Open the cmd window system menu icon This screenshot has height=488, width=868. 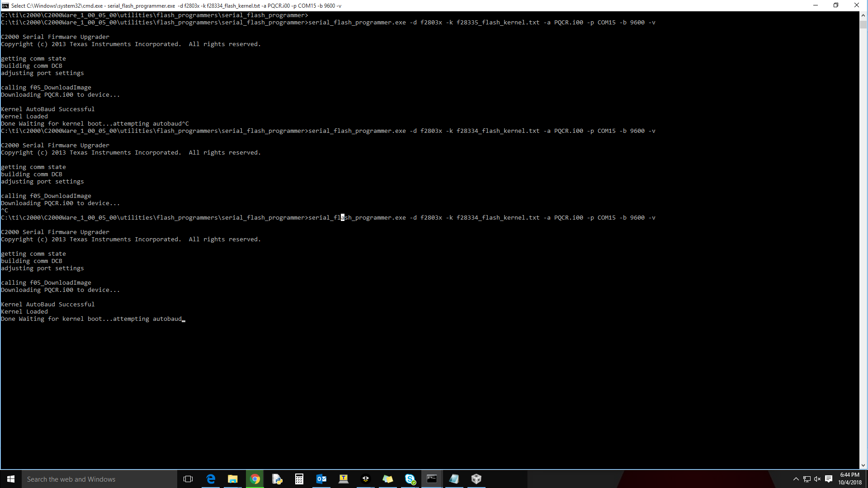click(x=5, y=5)
